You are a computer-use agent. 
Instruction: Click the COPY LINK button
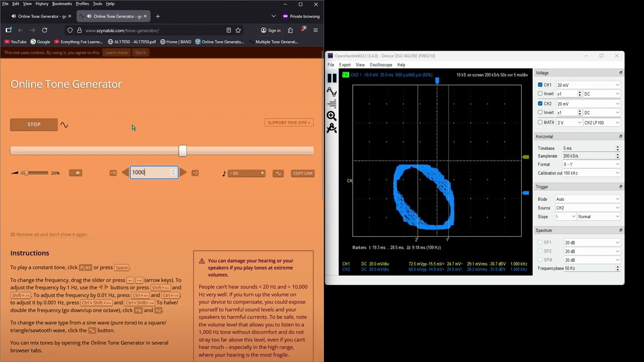pos(303,173)
